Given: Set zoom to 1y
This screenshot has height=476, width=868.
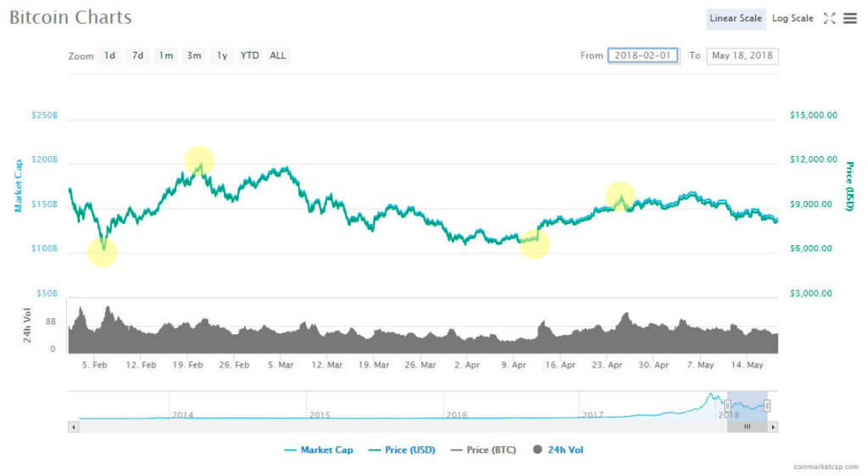Looking at the screenshot, I should click(222, 55).
